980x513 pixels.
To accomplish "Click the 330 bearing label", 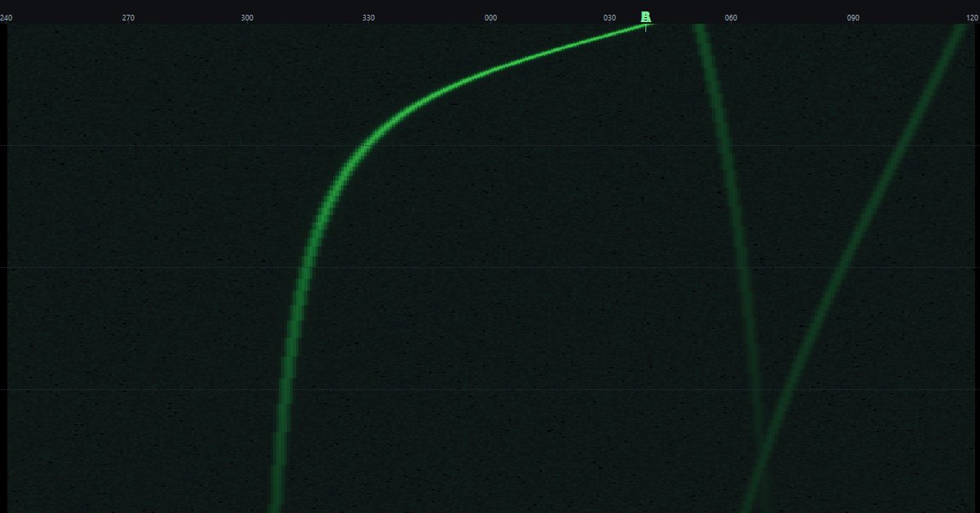I will (369, 18).
